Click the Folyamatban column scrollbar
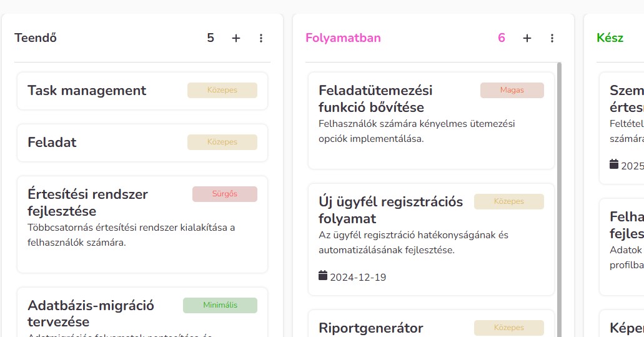 (x=559, y=188)
